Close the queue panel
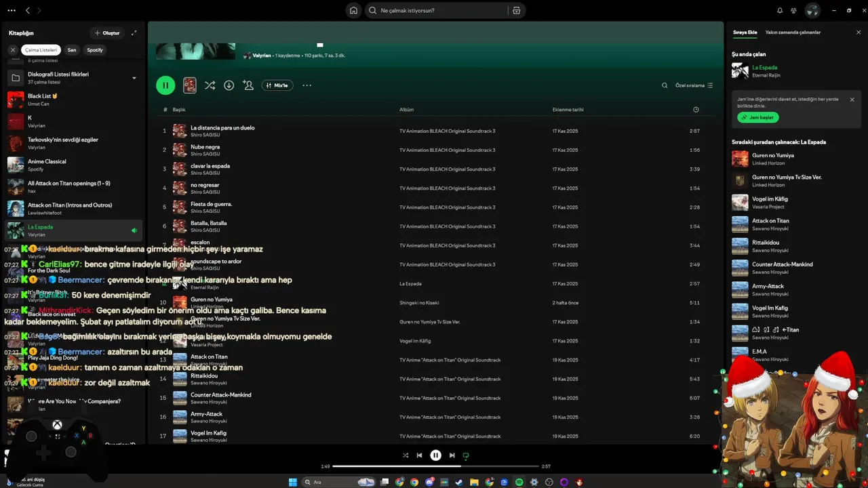 click(859, 32)
